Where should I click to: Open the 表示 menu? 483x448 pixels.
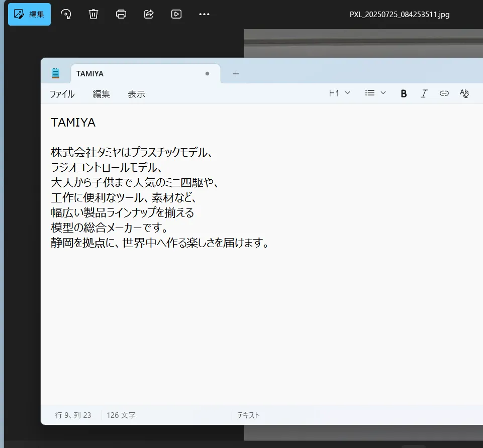137,94
